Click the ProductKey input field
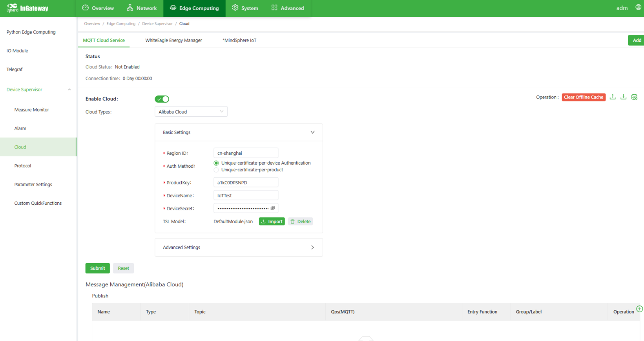Viewport: 644px width, 341px height. point(246,183)
